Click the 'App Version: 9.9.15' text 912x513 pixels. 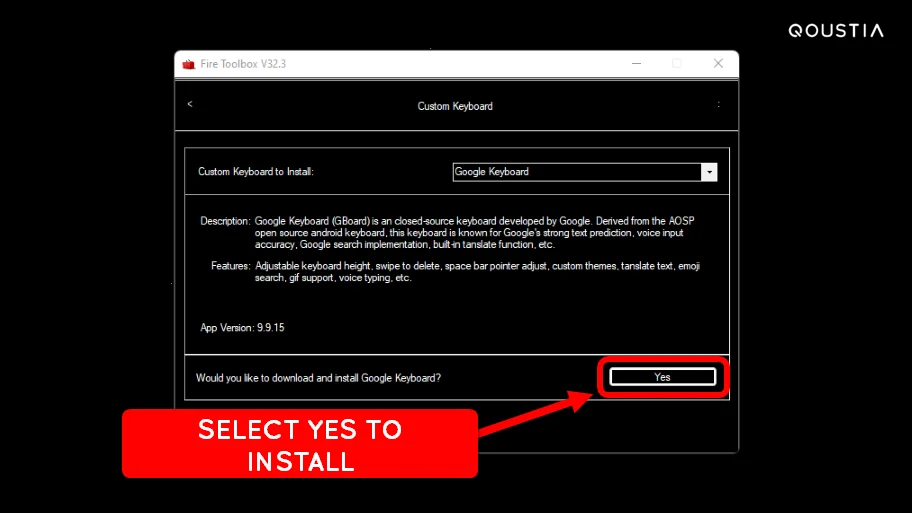(242, 327)
